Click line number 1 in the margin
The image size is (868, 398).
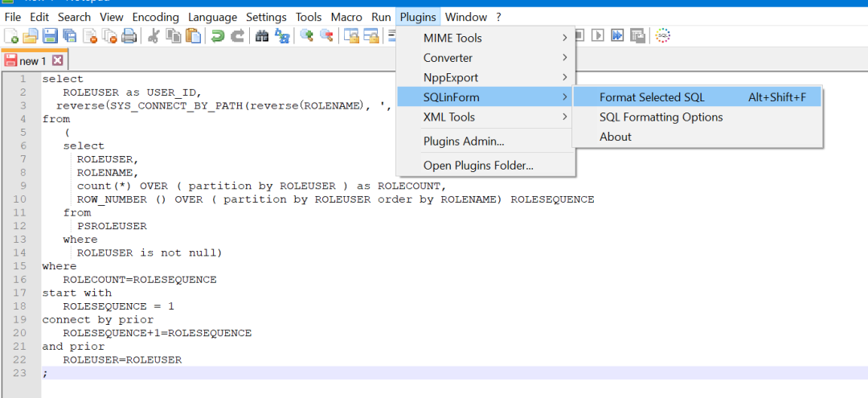coord(23,79)
